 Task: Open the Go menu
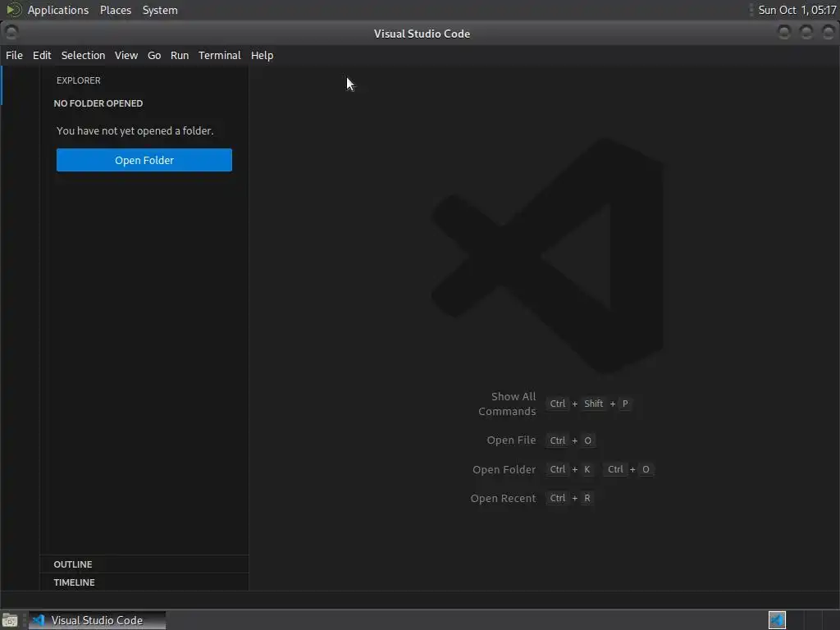click(x=154, y=55)
